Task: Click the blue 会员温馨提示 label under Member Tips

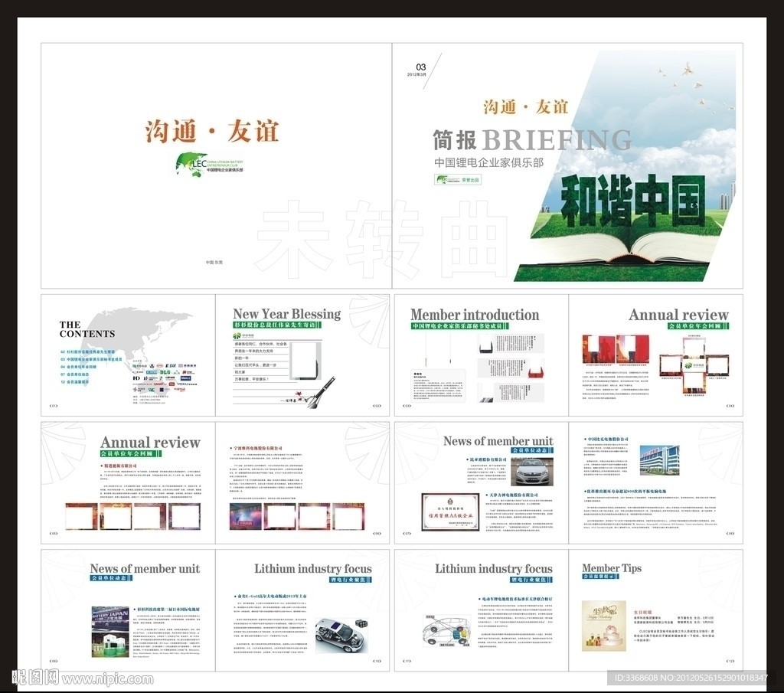Action: pyautogui.click(x=601, y=577)
